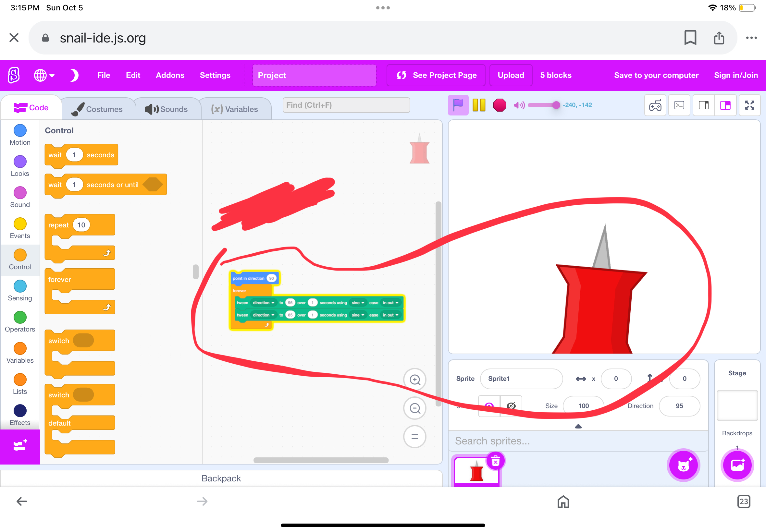The image size is (766, 532).
Task: Click the choose a sprite button
Action: point(683,465)
